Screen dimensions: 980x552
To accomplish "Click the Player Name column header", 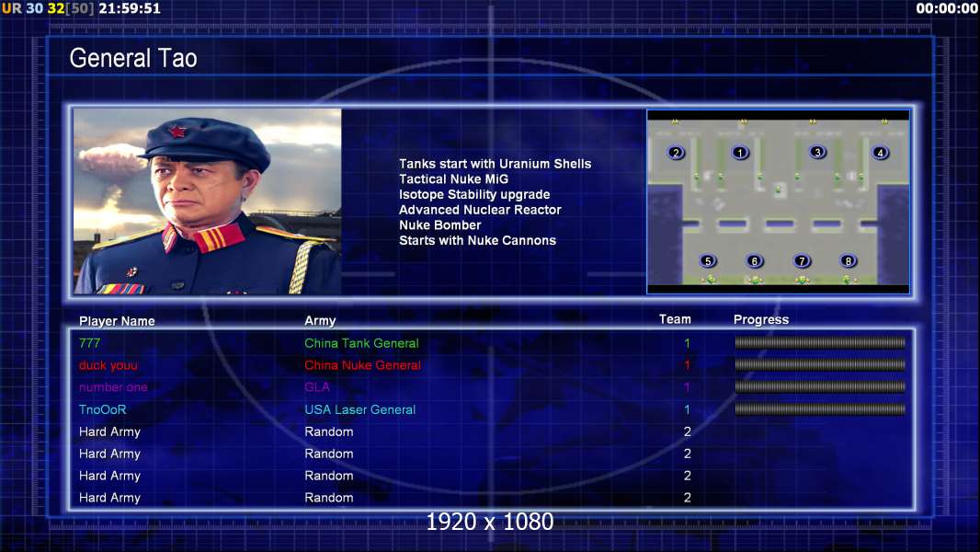I will point(117,321).
